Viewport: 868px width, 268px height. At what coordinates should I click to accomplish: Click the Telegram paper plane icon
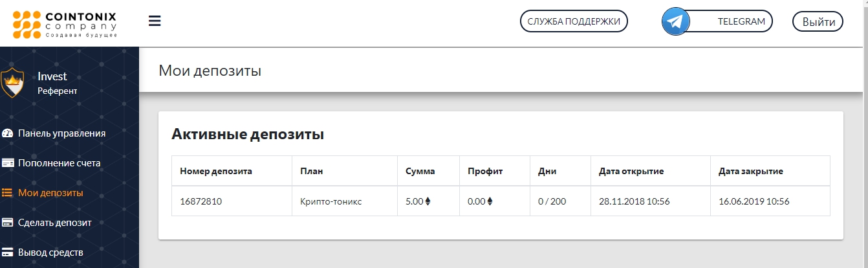(676, 21)
